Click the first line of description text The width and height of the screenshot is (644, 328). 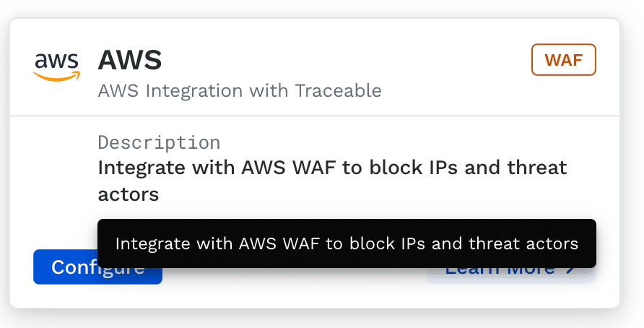pos(332,168)
